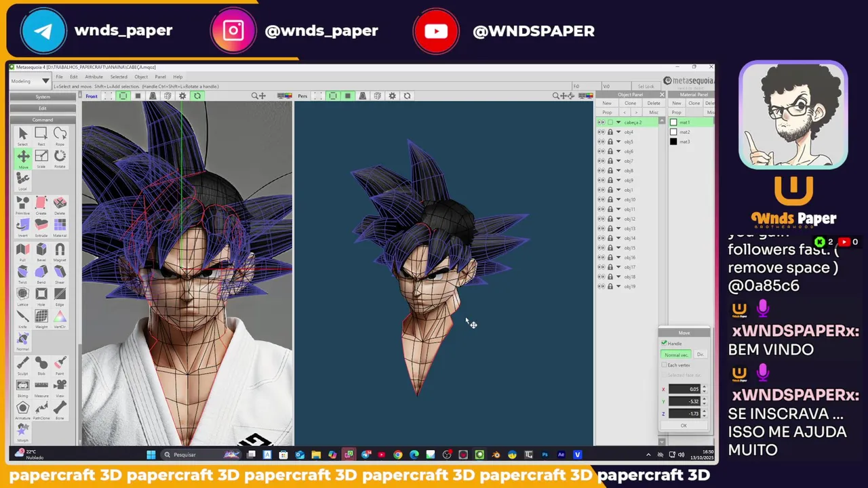The height and width of the screenshot is (488, 868).
Task: Pick the Measure ruler tool
Action: [41, 388]
